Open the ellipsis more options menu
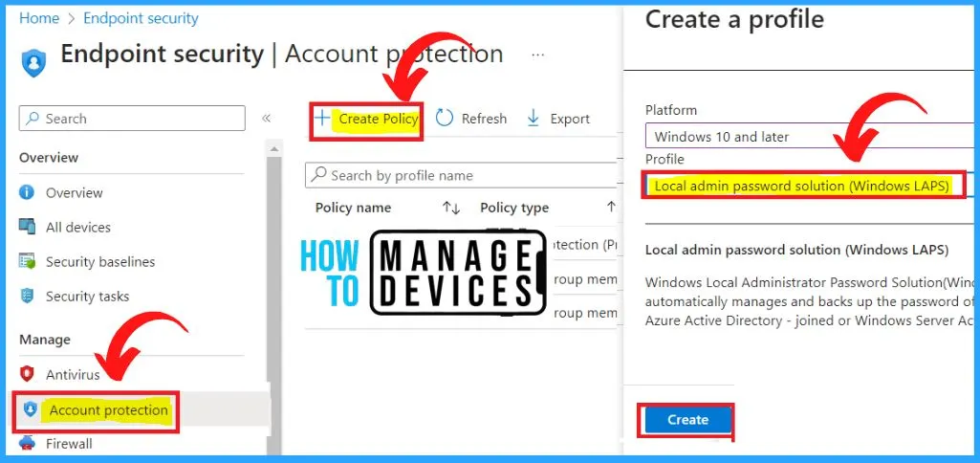The image size is (980, 463). (537, 55)
